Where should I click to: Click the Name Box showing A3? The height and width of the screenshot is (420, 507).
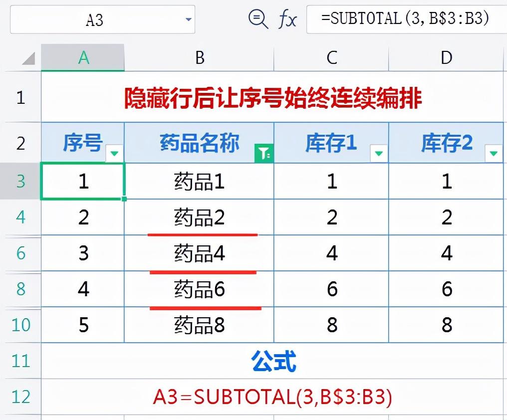click(x=102, y=19)
